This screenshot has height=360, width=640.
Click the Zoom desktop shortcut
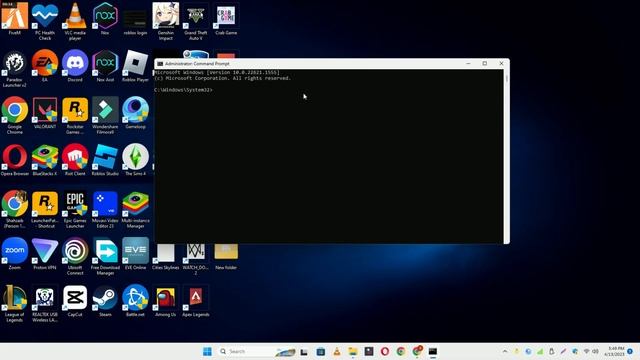click(15, 254)
